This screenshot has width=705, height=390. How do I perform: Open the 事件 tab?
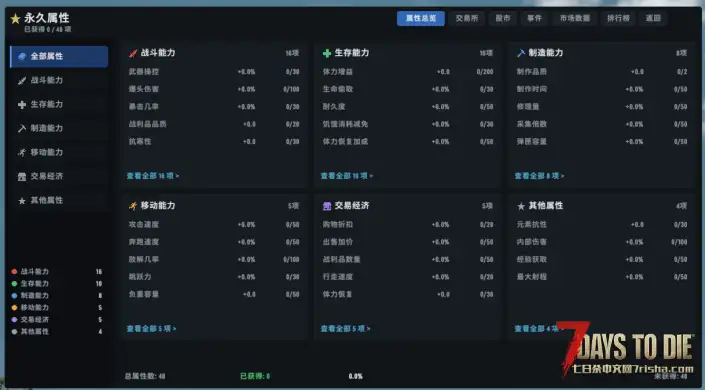(535, 18)
